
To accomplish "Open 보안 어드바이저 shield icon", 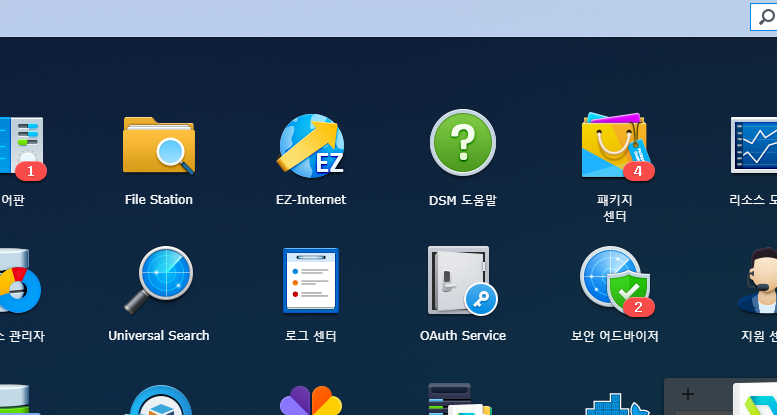I will (x=614, y=280).
